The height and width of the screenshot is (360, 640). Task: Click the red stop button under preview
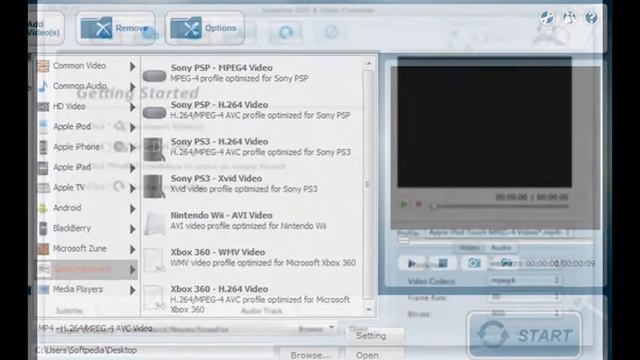coord(418,204)
